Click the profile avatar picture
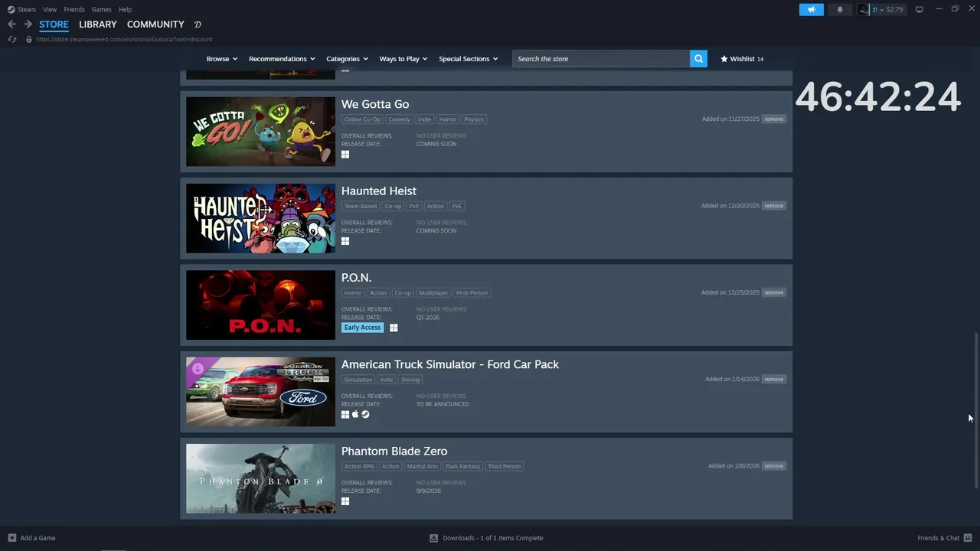This screenshot has height=551, width=980. click(863, 9)
